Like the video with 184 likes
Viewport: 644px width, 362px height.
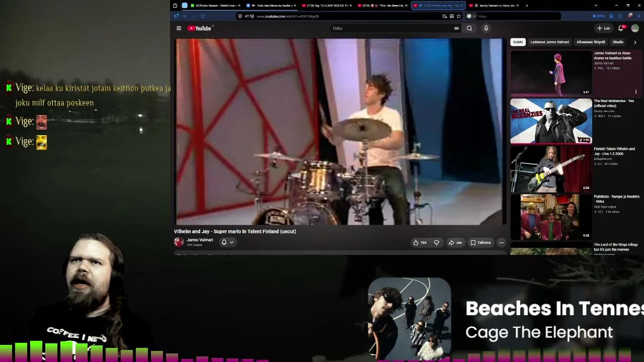coord(420,242)
